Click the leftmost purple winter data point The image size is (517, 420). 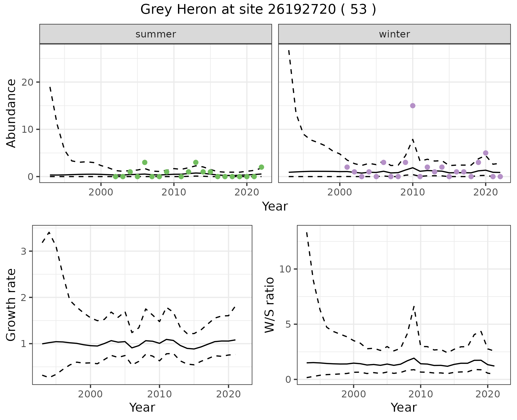point(347,167)
